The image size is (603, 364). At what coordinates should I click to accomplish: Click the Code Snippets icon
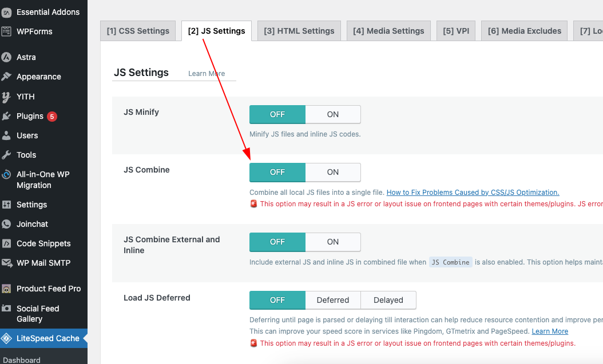coord(6,243)
